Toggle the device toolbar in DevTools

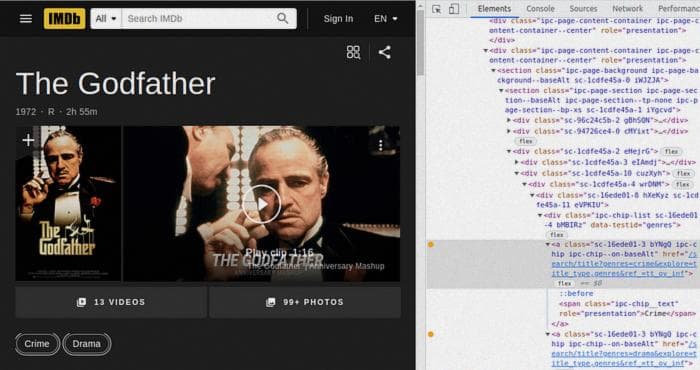pyautogui.click(x=454, y=9)
